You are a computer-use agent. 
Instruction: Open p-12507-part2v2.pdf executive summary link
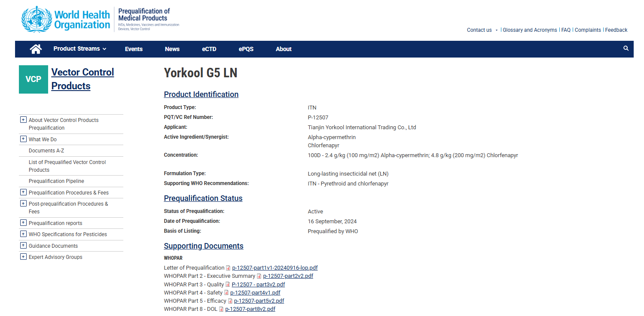coord(288,276)
